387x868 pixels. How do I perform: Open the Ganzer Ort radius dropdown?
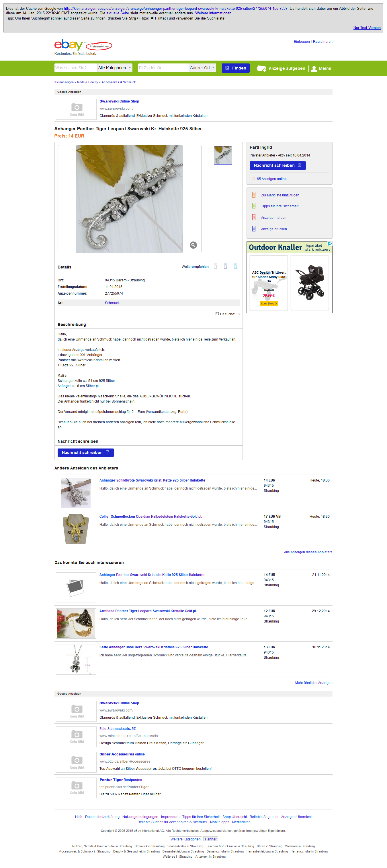[x=202, y=68]
